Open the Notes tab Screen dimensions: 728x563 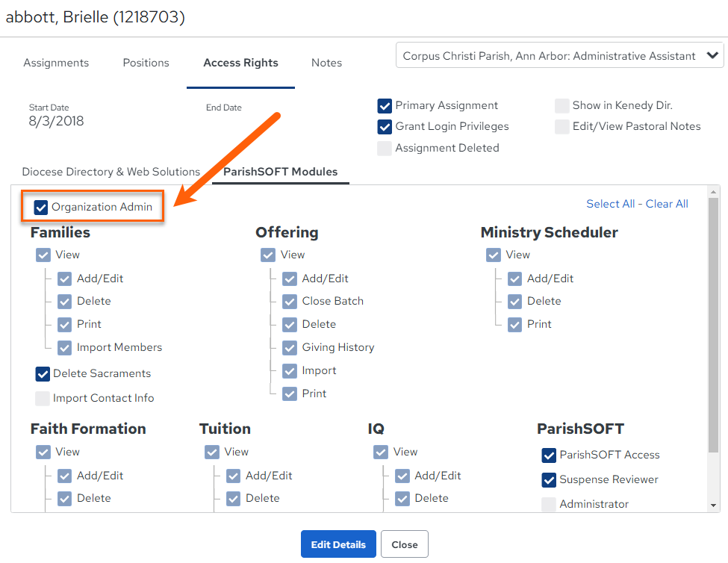326,63
